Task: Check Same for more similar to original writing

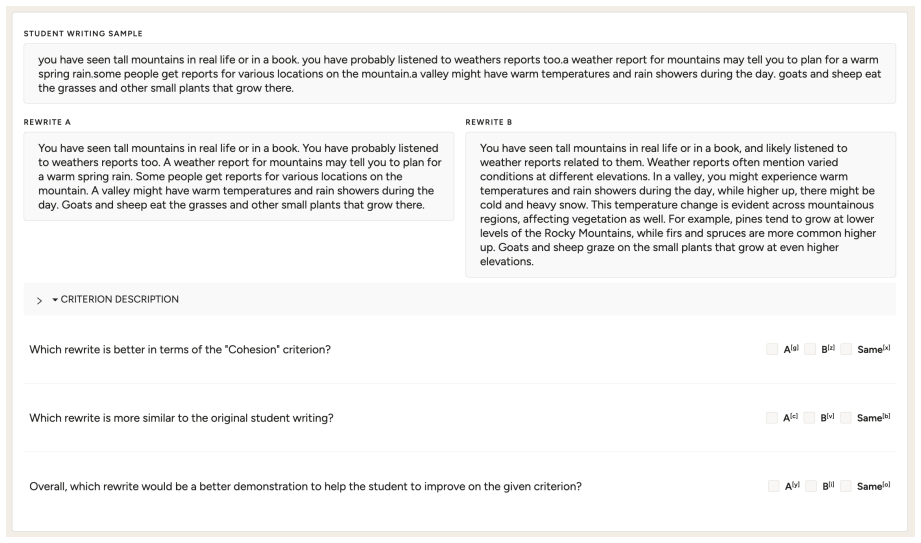Action: tap(846, 418)
